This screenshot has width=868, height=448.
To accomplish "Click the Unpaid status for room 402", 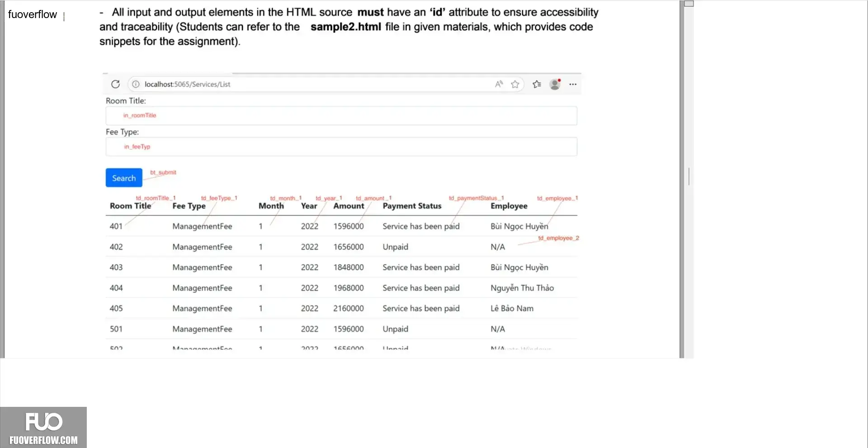I will (395, 247).
